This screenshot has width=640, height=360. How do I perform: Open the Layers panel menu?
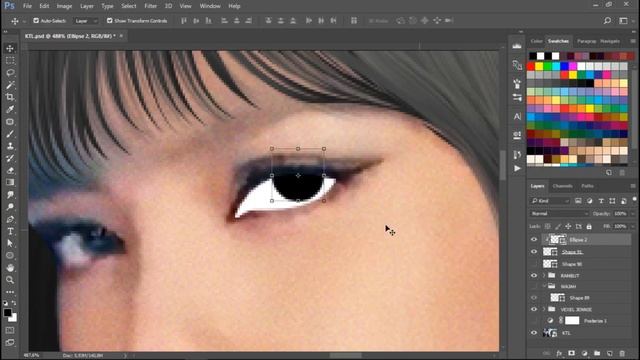(x=633, y=186)
